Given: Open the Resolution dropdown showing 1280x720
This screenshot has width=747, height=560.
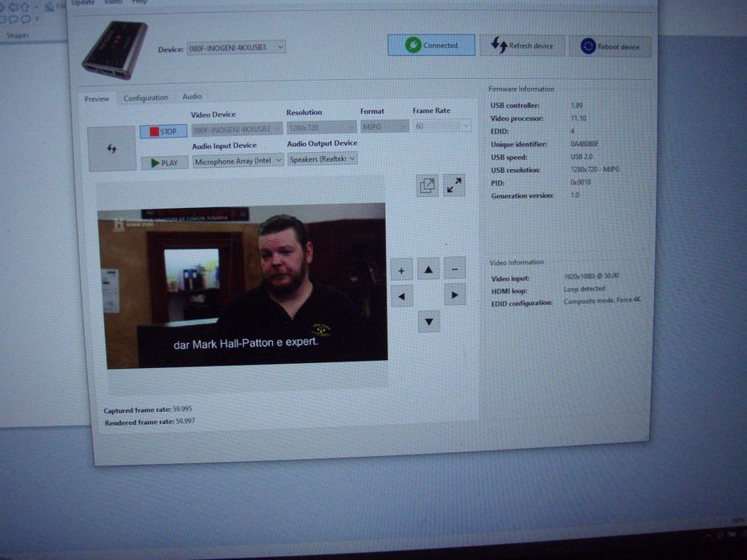Looking at the screenshot, I should pyautogui.click(x=322, y=128).
